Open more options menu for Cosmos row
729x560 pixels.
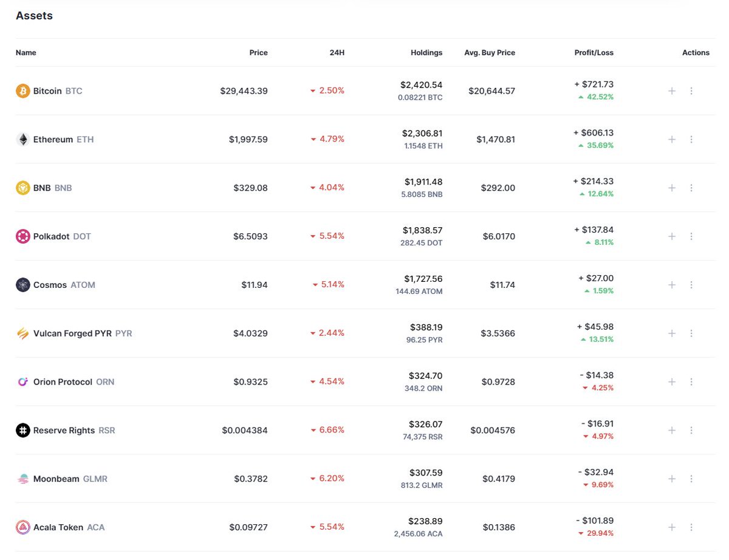click(x=691, y=285)
